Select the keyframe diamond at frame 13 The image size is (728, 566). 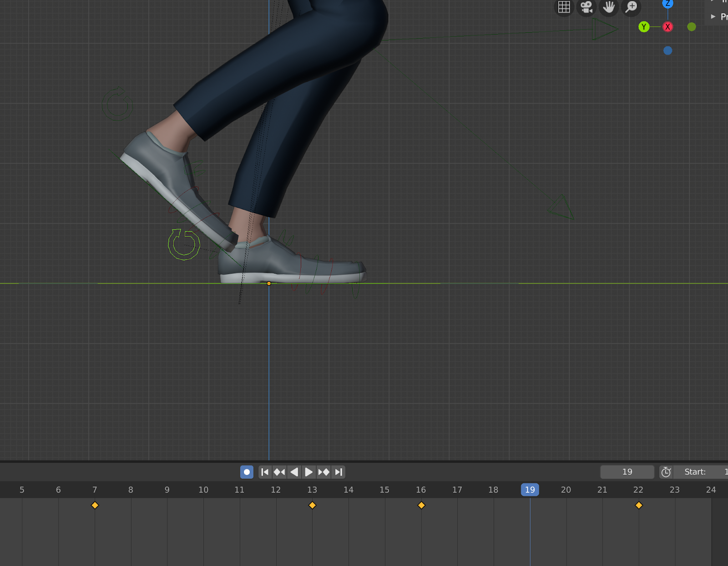[x=312, y=505]
